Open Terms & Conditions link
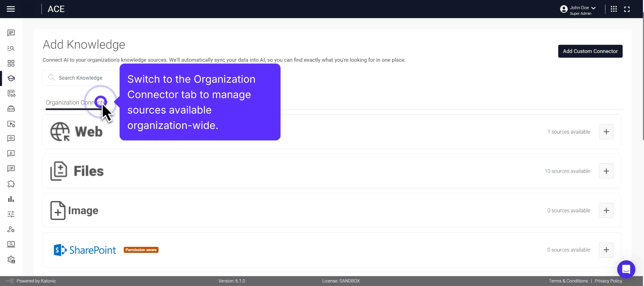 pyautogui.click(x=568, y=281)
